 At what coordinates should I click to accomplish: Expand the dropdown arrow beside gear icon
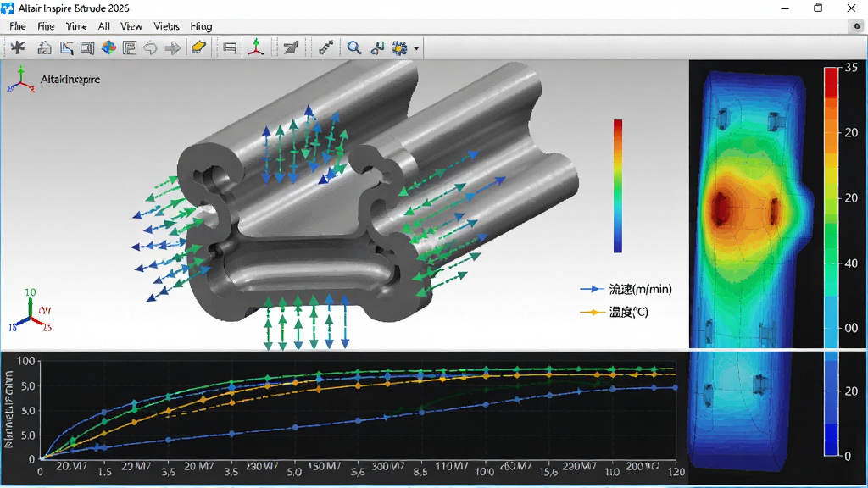[x=415, y=48]
